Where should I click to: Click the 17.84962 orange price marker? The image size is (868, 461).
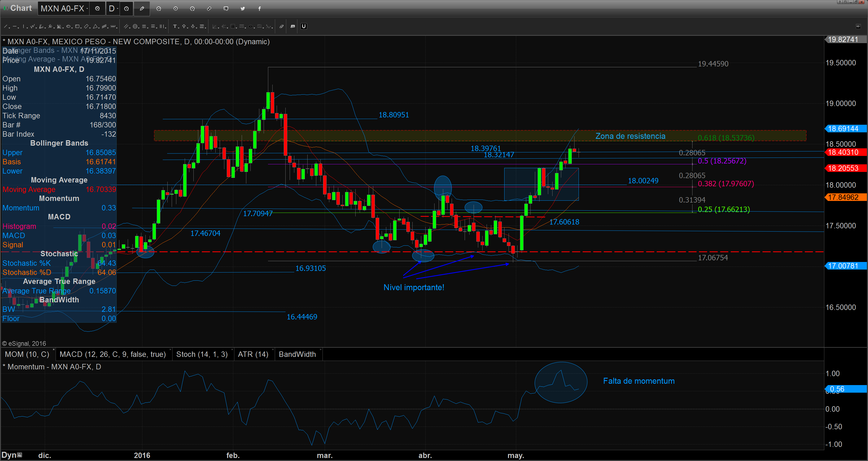coord(845,197)
